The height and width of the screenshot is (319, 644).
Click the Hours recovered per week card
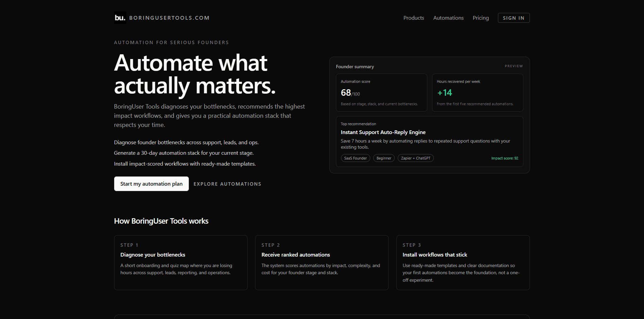click(x=478, y=92)
